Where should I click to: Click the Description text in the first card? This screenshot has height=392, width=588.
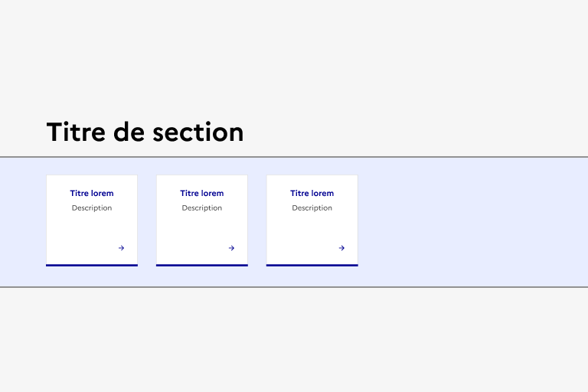92,208
